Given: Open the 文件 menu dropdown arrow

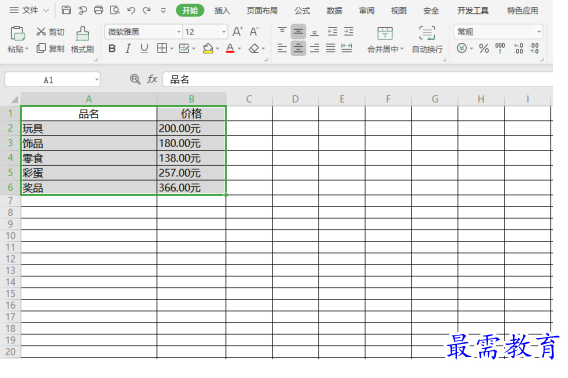Looking at the screenshot, I should click(x=46, y=11).
